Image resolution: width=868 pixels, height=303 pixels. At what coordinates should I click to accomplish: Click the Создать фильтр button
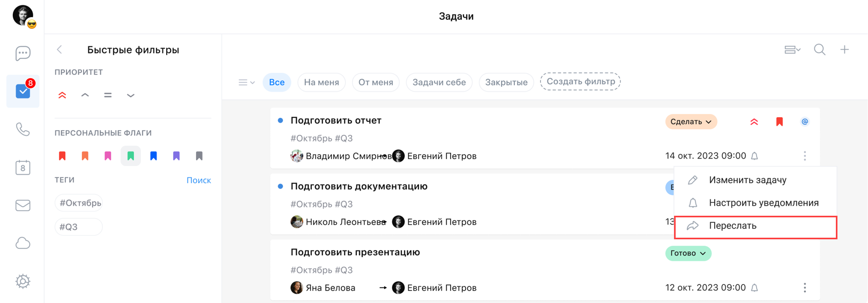pyautogui.click(x=580, y=82)
